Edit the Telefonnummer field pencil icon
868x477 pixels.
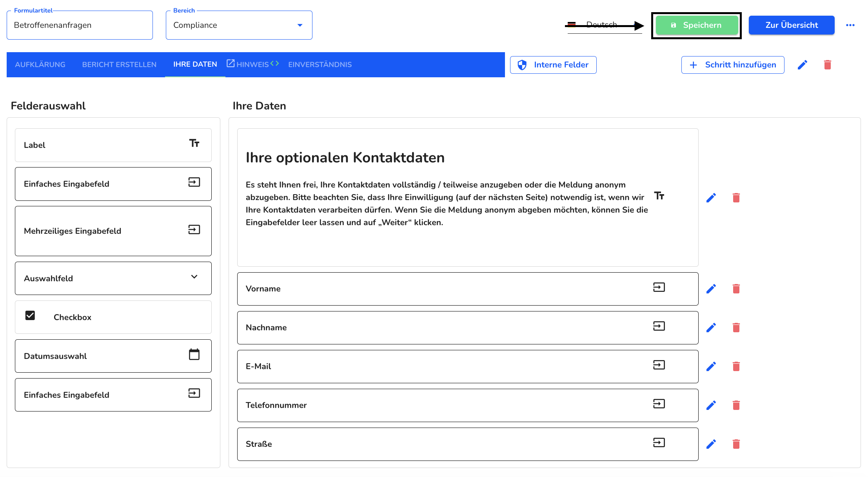711,405
